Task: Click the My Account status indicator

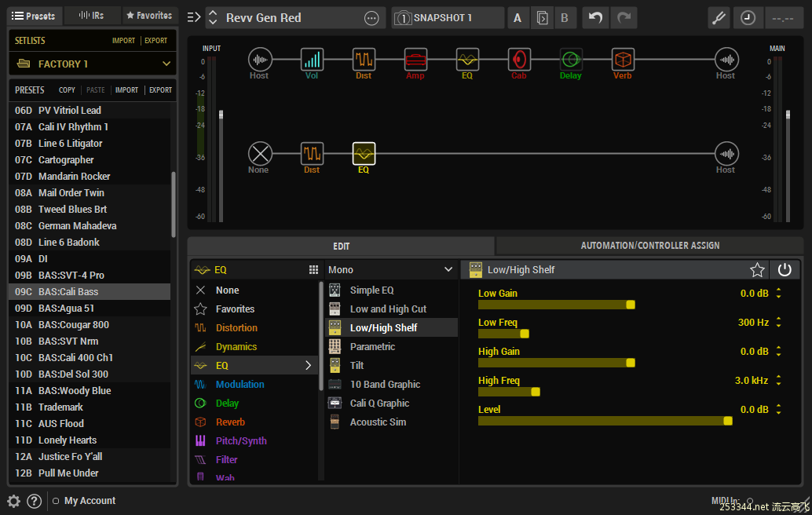Action: [x=56, y=501]
